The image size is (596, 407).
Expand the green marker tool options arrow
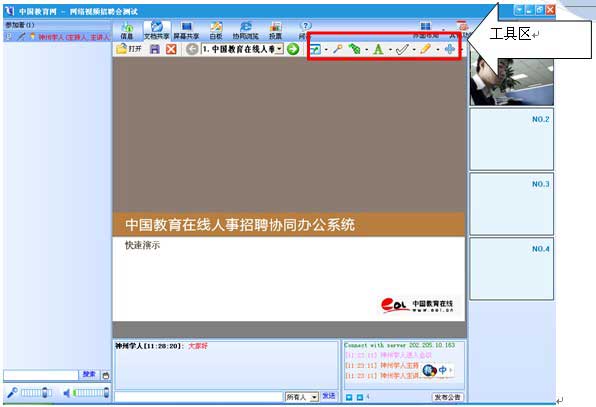367,49
